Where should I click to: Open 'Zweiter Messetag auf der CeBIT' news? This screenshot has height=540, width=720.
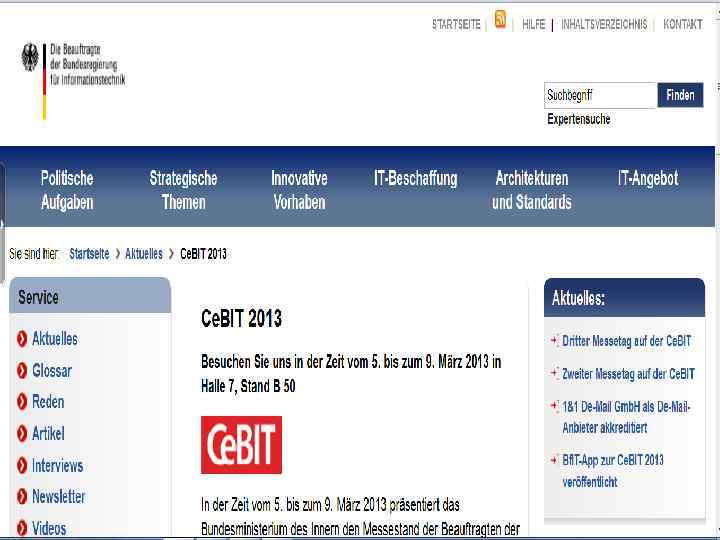tap(628, 374)
